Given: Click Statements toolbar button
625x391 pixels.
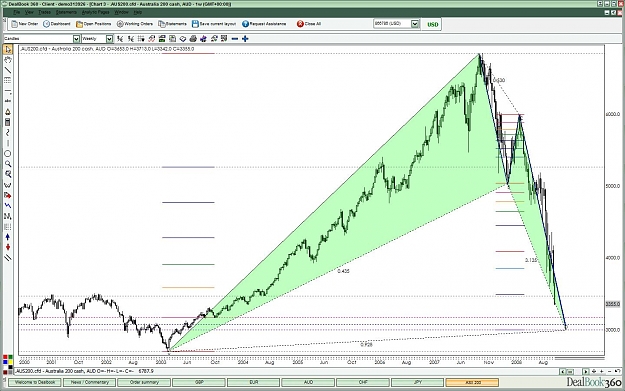Looking at the screenshot, I should [173, 24].
